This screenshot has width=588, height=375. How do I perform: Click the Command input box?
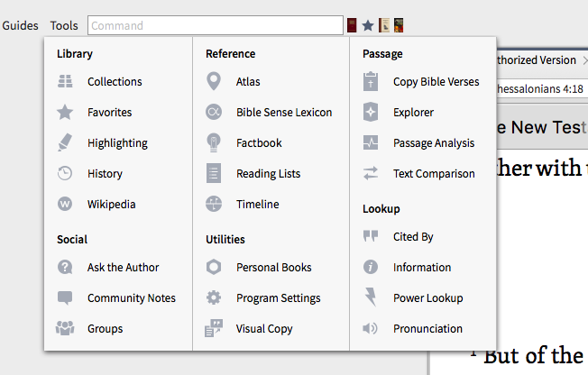(x=216, y=26)
